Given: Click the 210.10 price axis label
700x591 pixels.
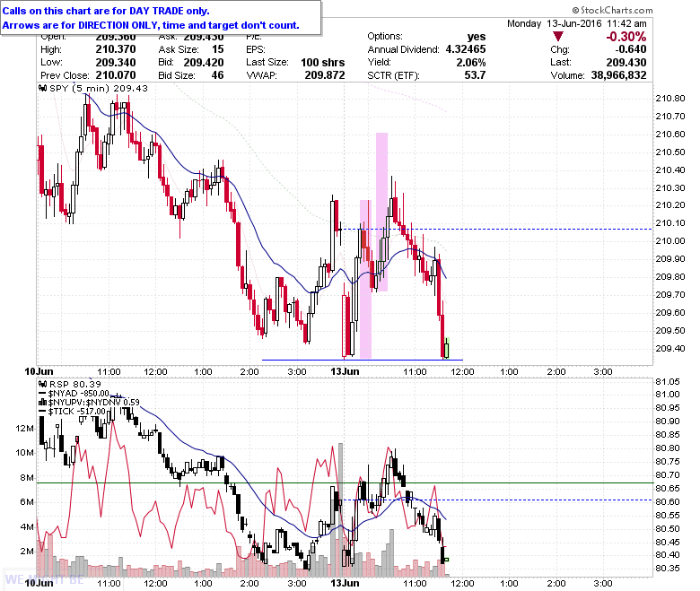Looking at the screenshot, I should tap(669, 223).
